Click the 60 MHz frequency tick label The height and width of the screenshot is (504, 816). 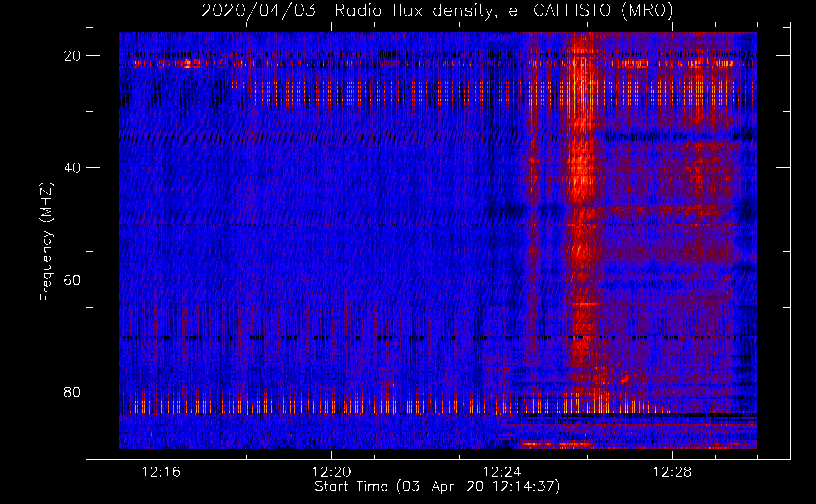(72, 280)
